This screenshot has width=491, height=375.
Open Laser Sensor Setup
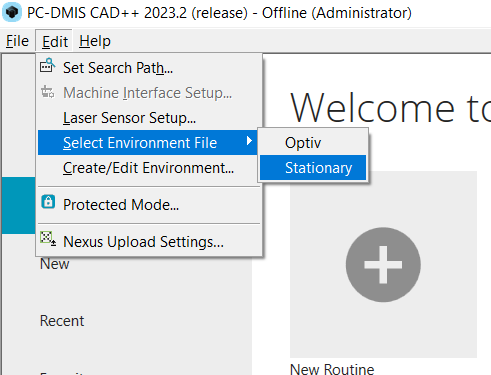pos(149,118)
